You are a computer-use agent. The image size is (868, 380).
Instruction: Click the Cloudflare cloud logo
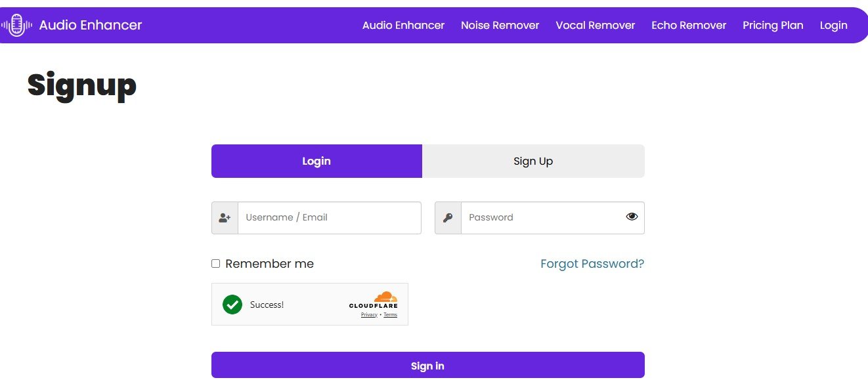pyautogui.click(x=385, y=297)
